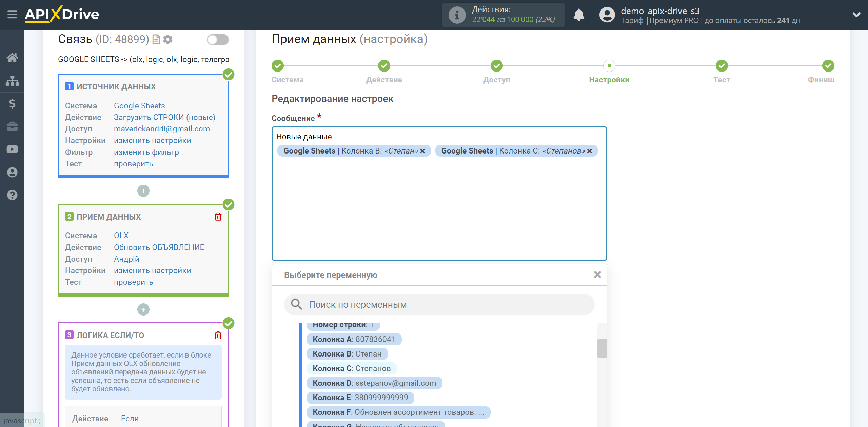Click изменить фильтр link

tap(146, 152)
